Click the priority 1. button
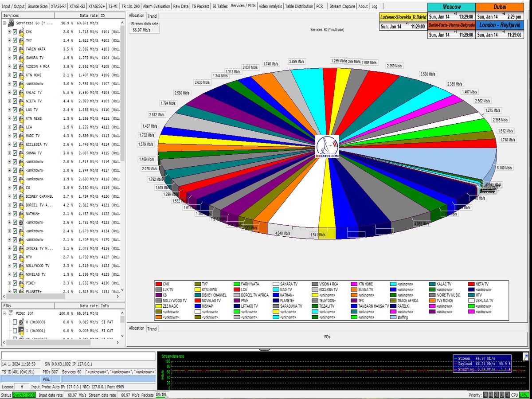The width and height of the screenshot is (532, 399). coord(485,395)
